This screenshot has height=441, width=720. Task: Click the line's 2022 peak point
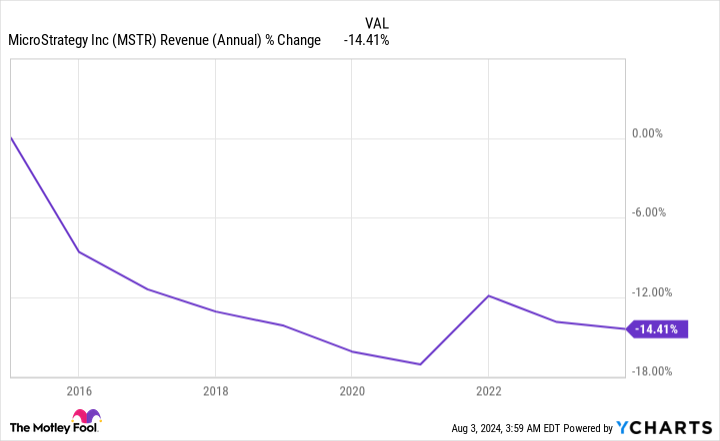(489, 295)
